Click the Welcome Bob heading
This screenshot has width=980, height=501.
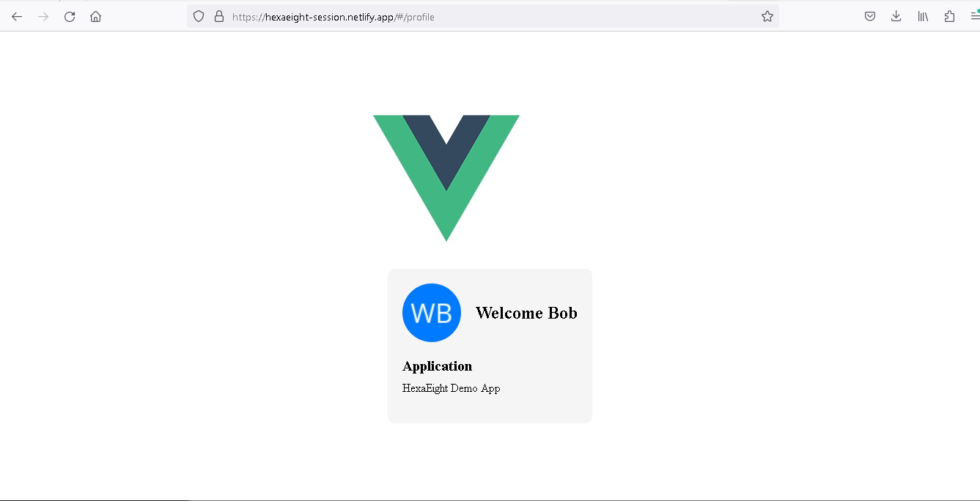coord(526,313)
